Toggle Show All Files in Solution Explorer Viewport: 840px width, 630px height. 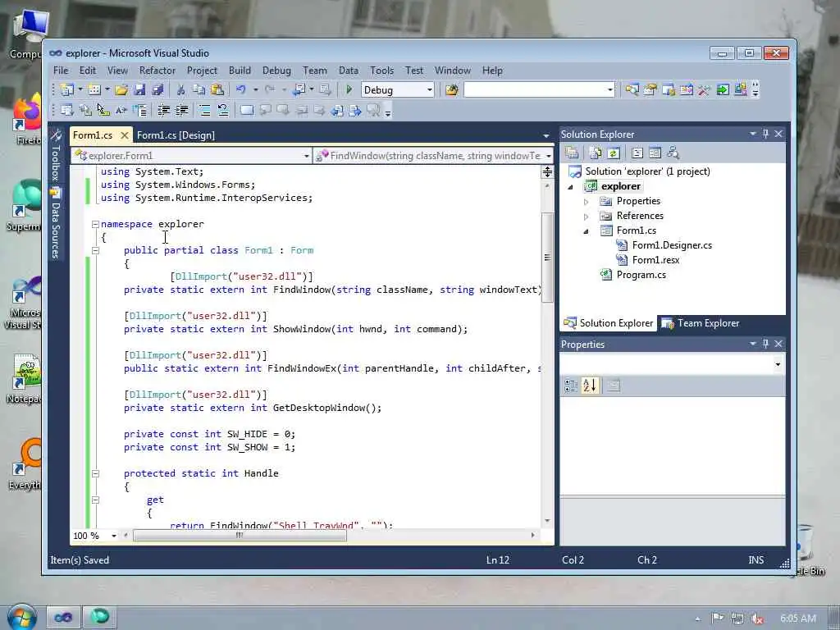click(596, 153)
